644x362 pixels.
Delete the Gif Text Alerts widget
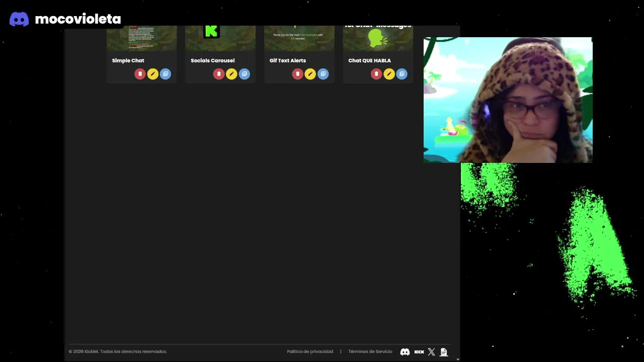[x=297, y=74]
